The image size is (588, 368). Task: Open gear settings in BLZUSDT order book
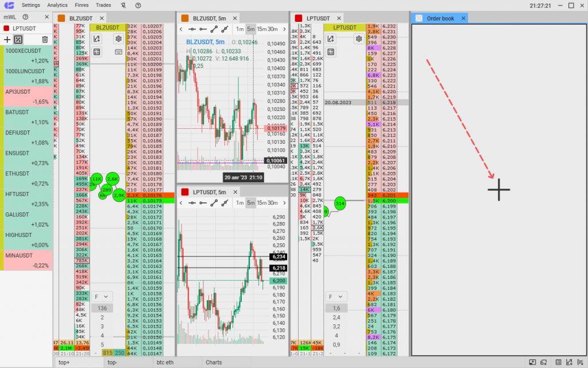pos(118,39)
